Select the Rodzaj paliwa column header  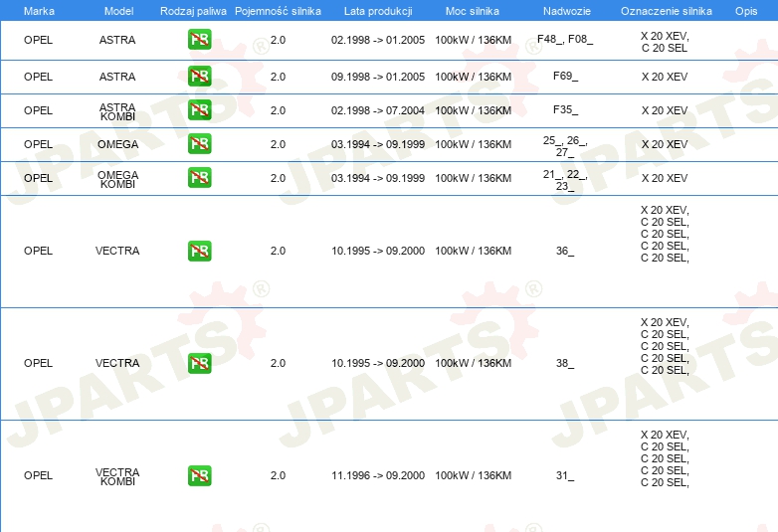pos(193,11)
